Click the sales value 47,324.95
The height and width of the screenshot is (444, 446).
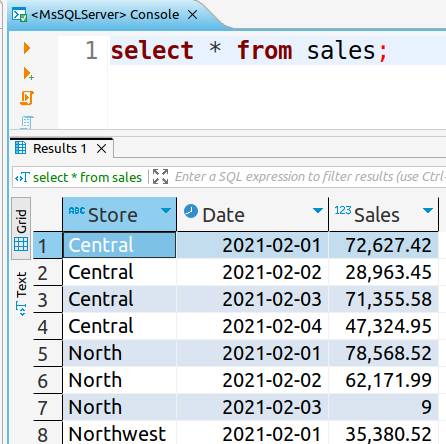point(383,326)
